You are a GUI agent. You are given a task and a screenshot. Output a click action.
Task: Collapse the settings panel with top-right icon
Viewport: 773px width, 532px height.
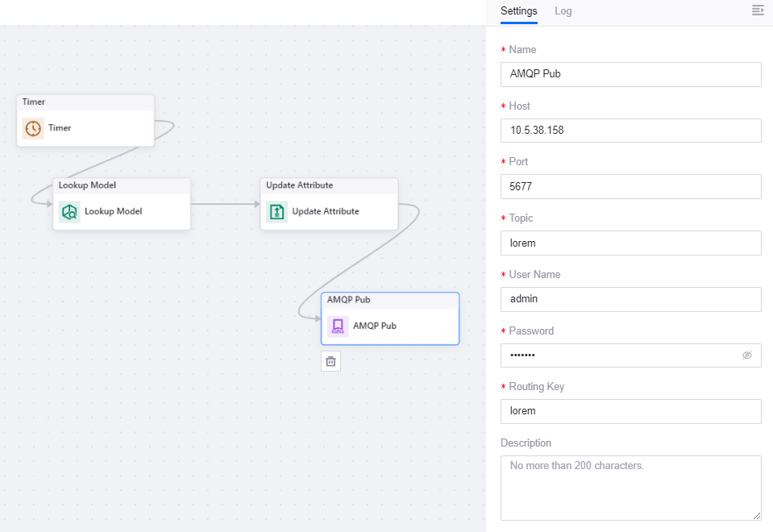757,10
